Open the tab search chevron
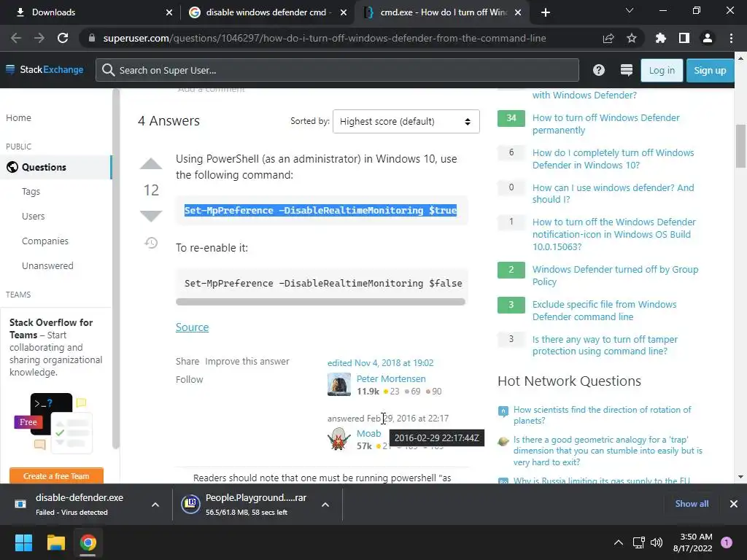Viewport: 747px width, 560px height. (x=630, y=10)
